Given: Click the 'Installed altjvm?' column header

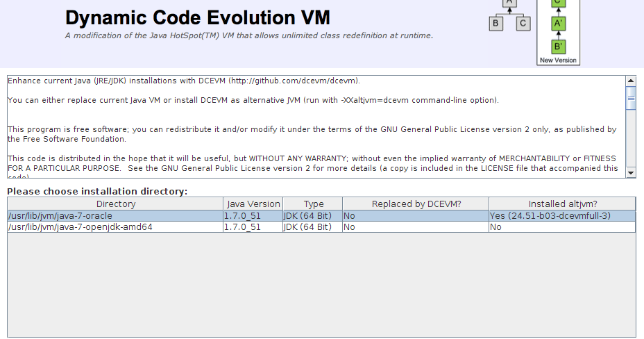Looking at the screenshot, I should (x=562, y=204).
